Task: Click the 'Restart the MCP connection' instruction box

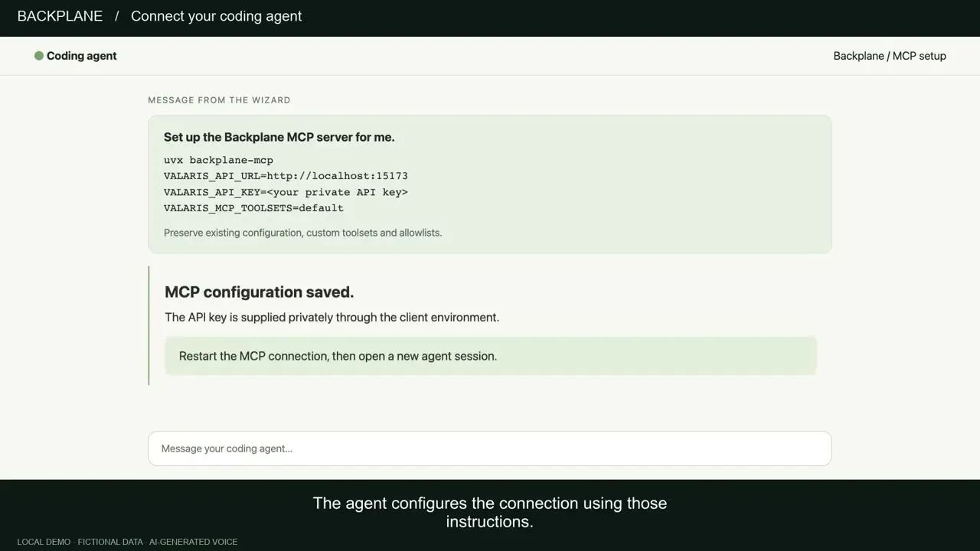Action: [491, 356]
